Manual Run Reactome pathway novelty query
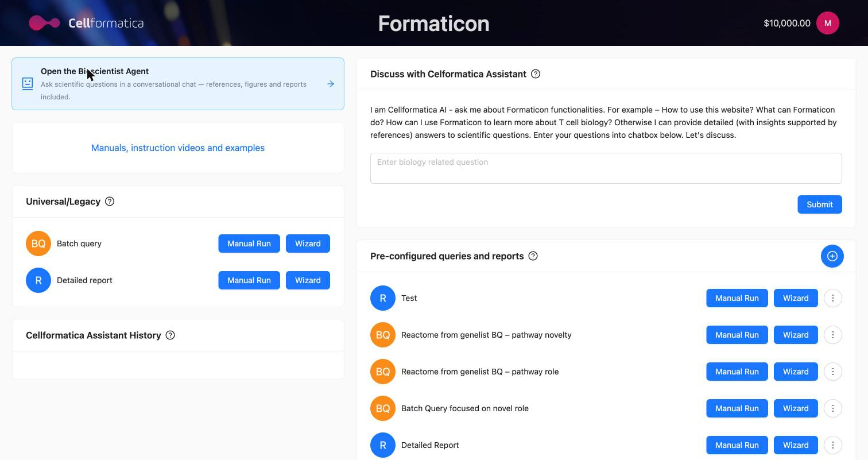Viewport: 868px width, 460px height. click(737, 335)
